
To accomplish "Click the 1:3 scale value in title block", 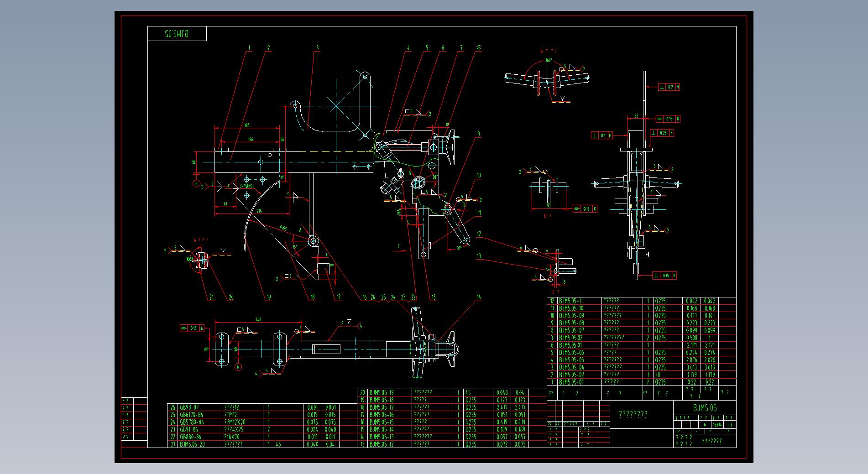I will pyautogui.click(x=730, y=425).
